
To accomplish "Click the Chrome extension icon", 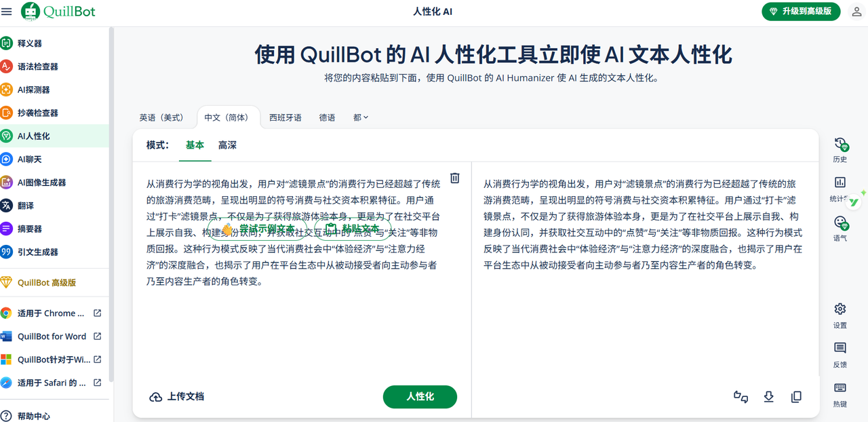I will 6,313.
